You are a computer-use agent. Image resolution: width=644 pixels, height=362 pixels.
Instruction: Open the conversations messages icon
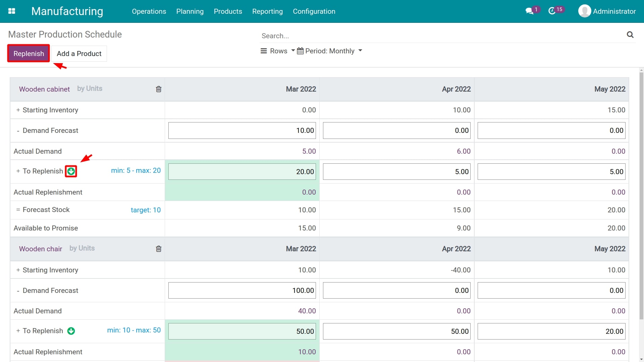click(529, 11)
